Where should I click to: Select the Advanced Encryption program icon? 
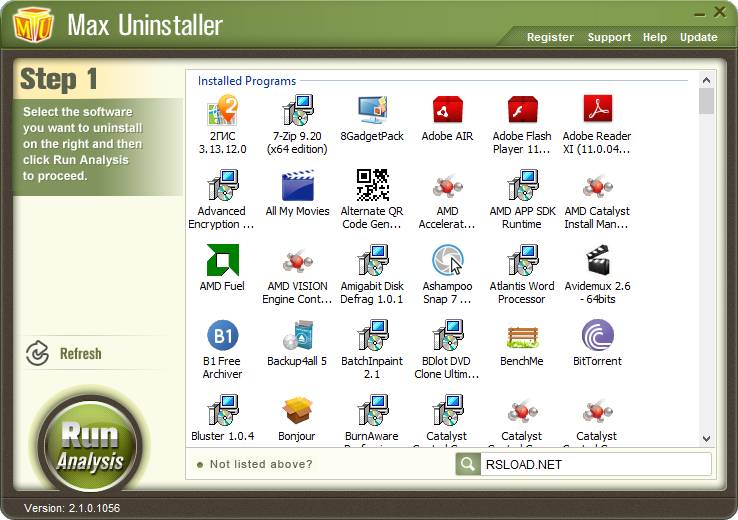(x=222, y=185)
